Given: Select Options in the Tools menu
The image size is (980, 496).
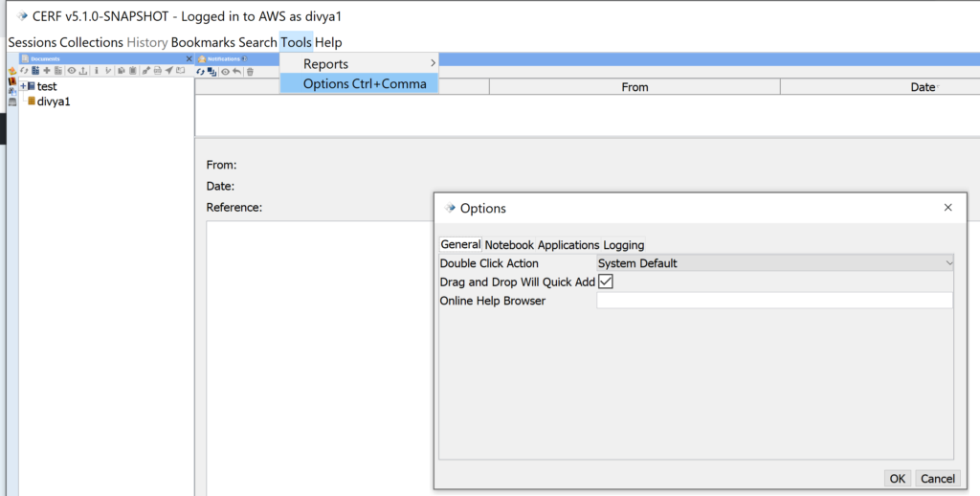Looking at the screenshot, I should (x=359, y=84).
